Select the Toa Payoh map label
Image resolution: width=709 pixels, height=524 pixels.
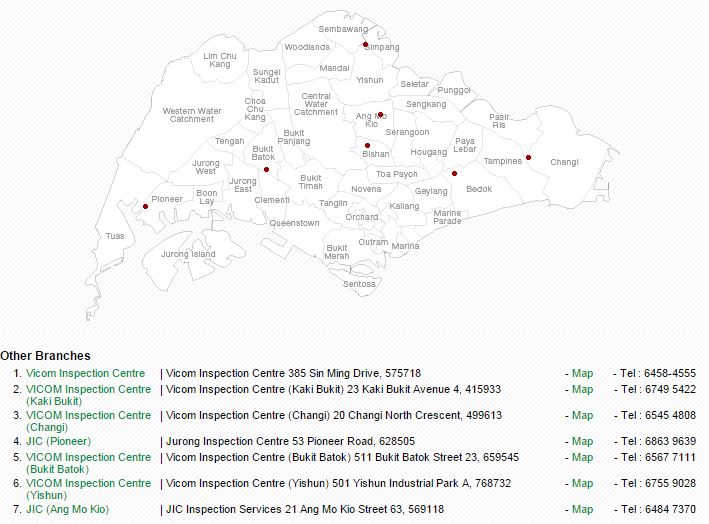coord(397,174)
